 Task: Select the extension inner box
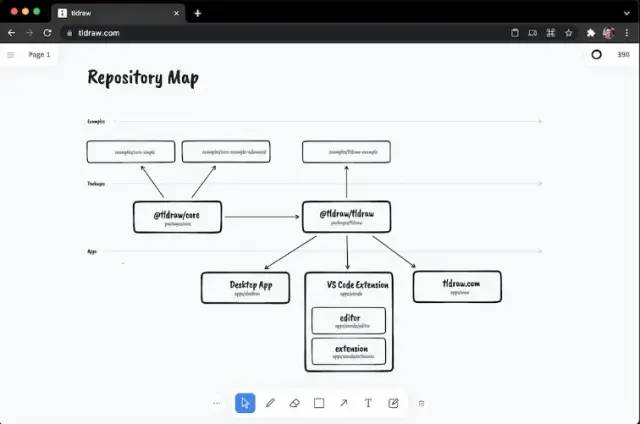pyautogui.click(x=349, y=351)
